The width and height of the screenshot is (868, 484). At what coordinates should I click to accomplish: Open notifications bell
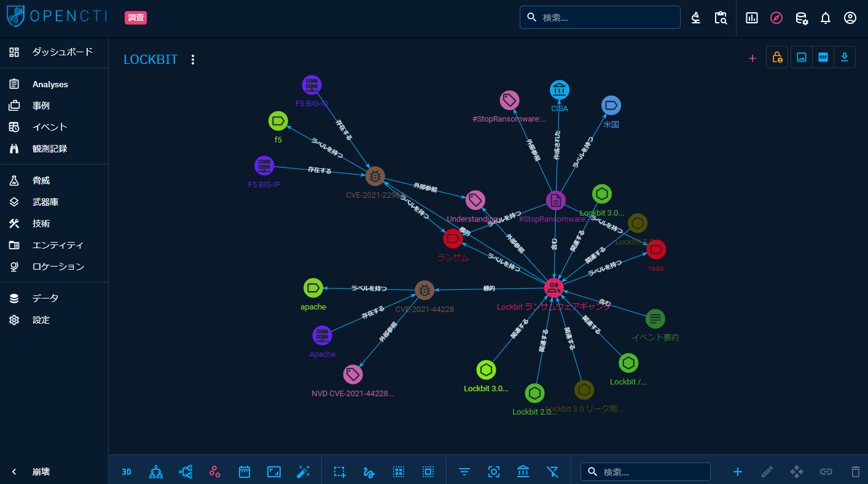point(826,18)
